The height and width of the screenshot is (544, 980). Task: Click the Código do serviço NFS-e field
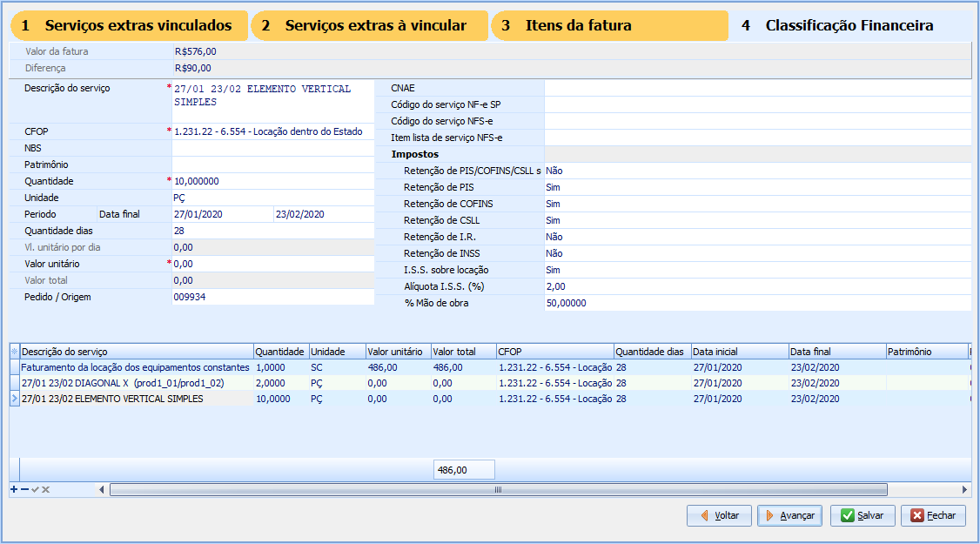(x=757, y=121)
